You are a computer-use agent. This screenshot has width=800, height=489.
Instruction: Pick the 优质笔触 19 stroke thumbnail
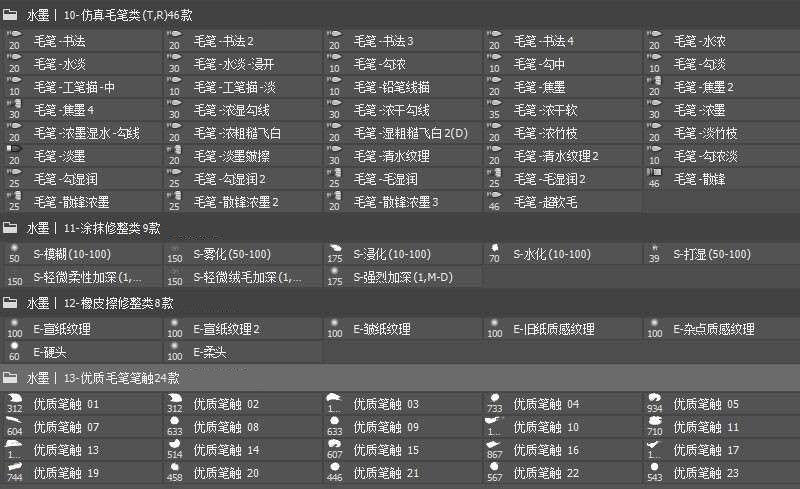[14, 473]
